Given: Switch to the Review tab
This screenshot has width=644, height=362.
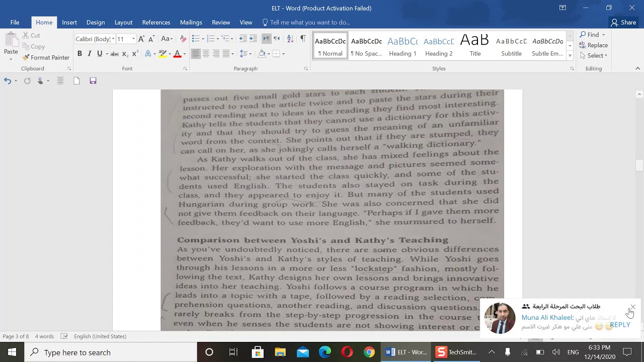Looking at the screenshot, I should pyautogui.click(x=221, y=22).
